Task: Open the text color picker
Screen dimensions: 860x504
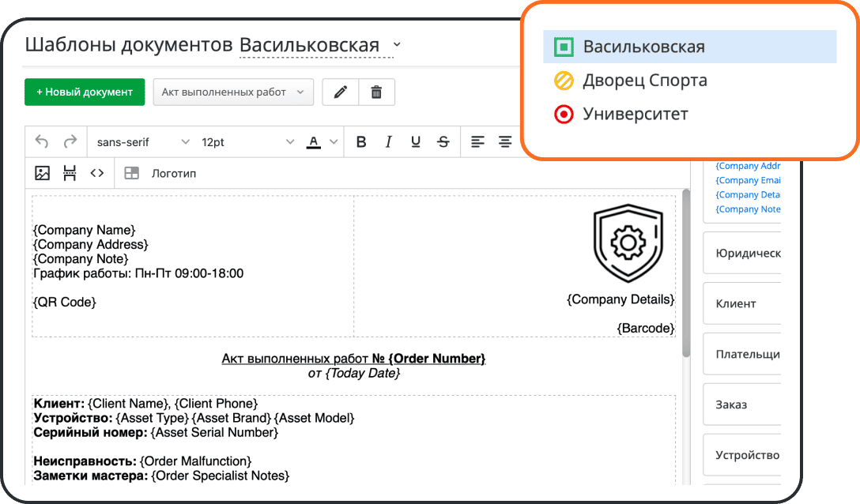Action: pos(315,141)
